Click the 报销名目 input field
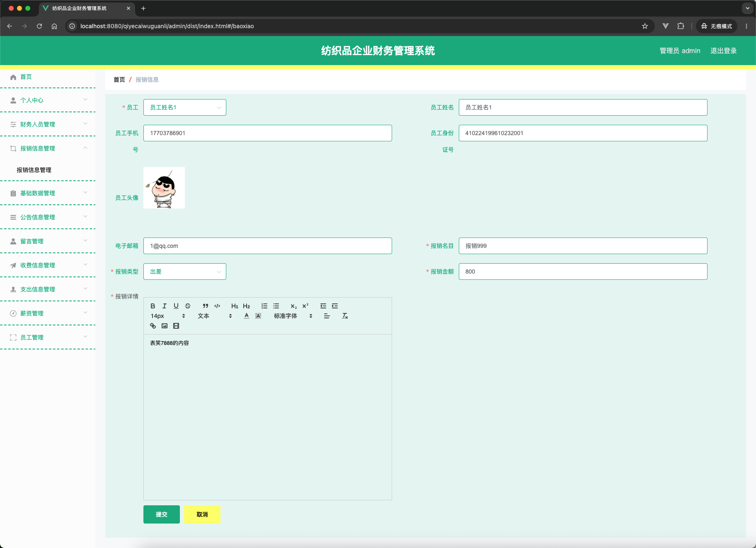 (583, 246)
